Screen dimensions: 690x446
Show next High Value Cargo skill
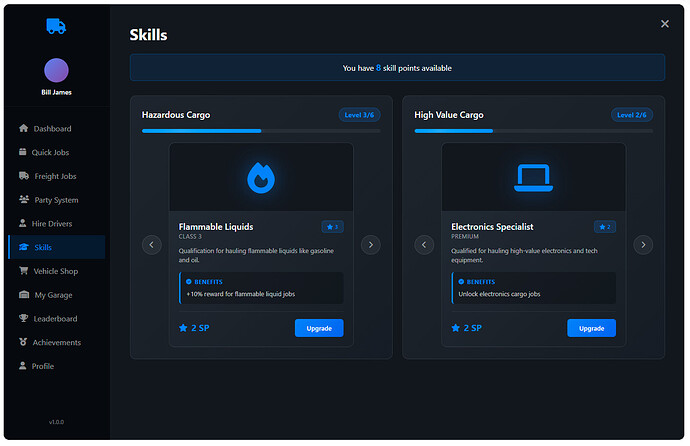(643, 244)
